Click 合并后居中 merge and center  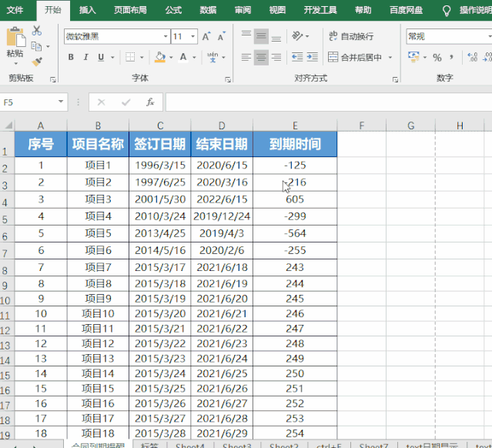[x=355, y=58]
